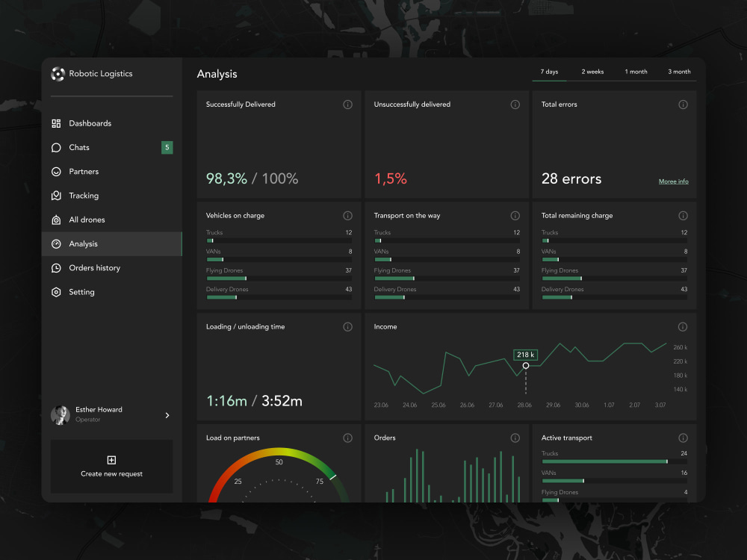Click the Partners smiley icon
The width and height of the screenshot is (747, 560).
pos(56,172)
